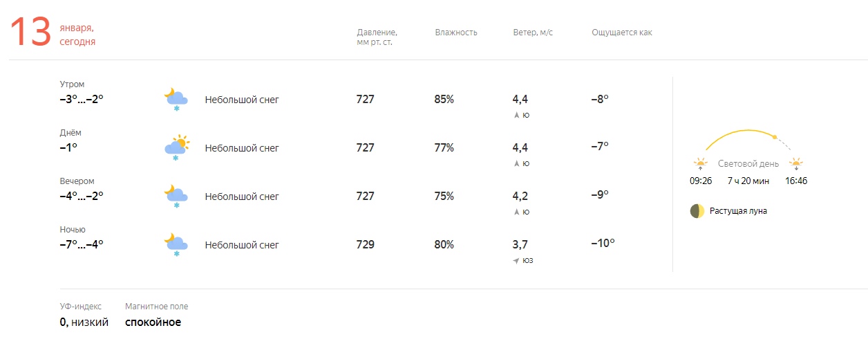Click the 'Влажность' column header
This screenshot has width=868, height=337.
(x=456, y=33)
